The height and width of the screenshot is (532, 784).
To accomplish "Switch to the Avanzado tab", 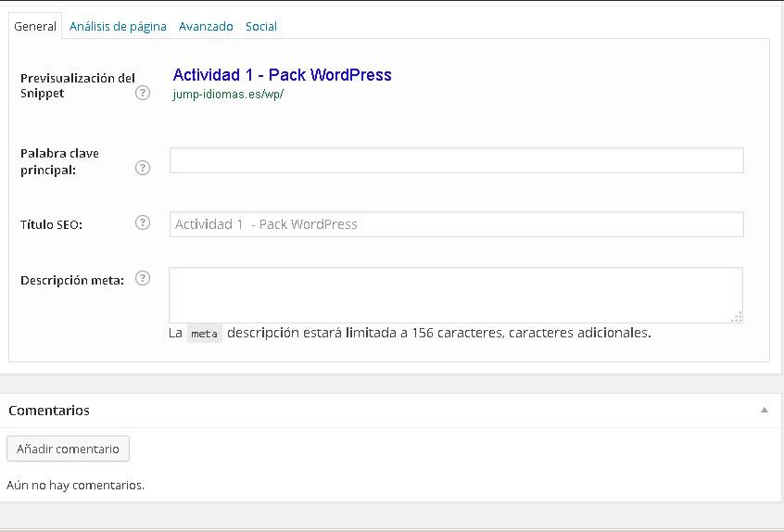I will pos(206,27).
